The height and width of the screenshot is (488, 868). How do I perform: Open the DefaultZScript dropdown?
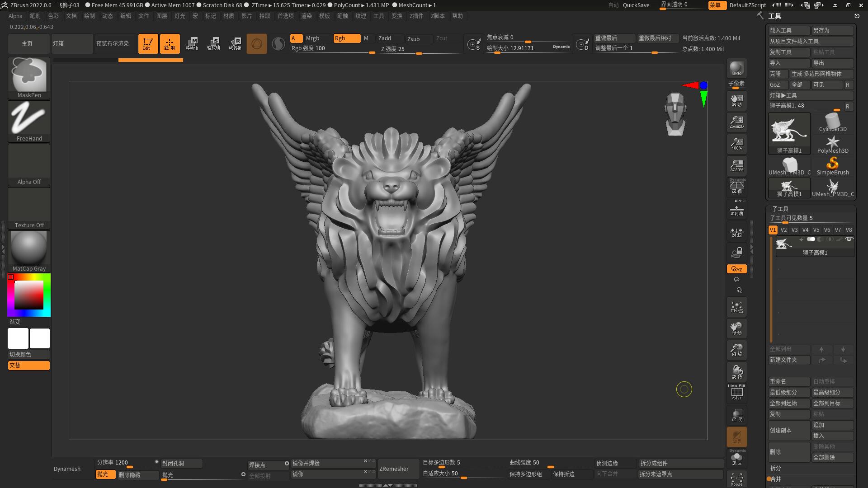click(x=748, y=5)
